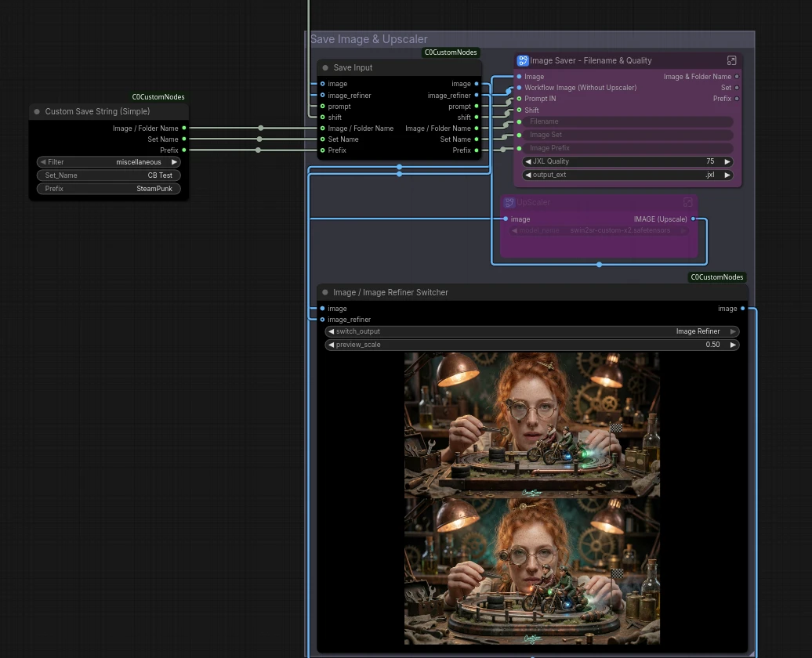
Task: Click the Image Set input field
Action: point(627,135)
